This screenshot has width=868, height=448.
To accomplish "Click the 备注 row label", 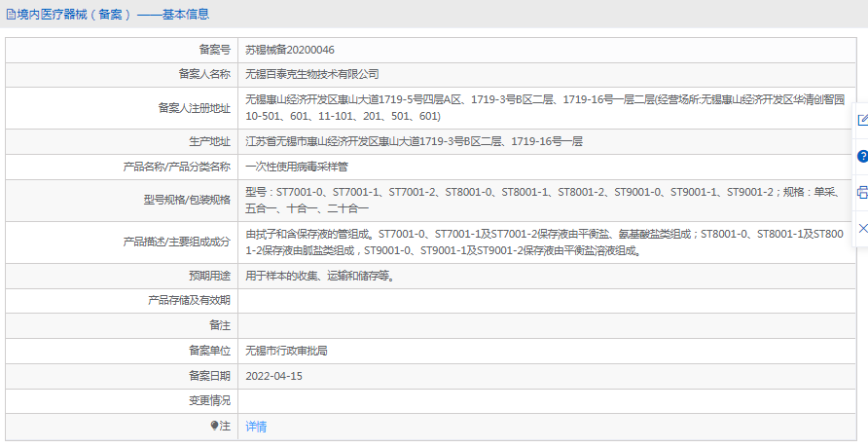I will point(220,325).
